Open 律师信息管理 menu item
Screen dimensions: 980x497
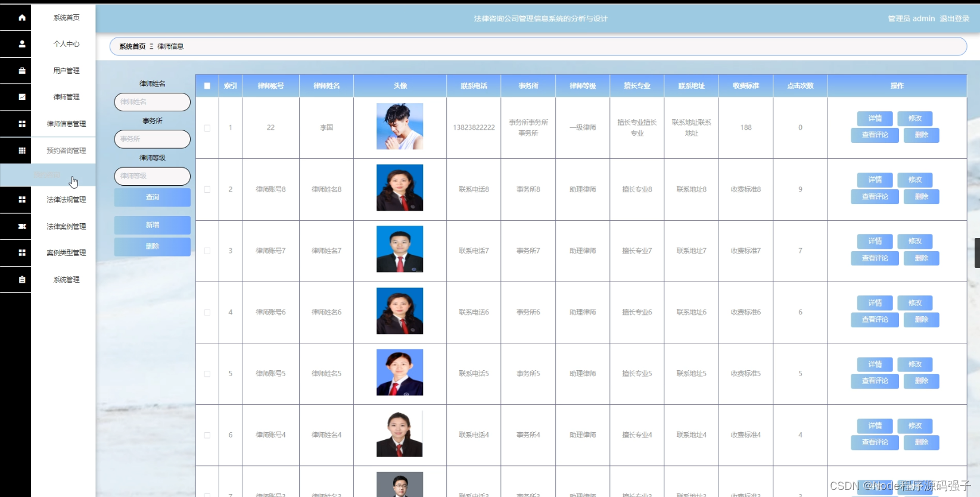[x=66, y=124]
